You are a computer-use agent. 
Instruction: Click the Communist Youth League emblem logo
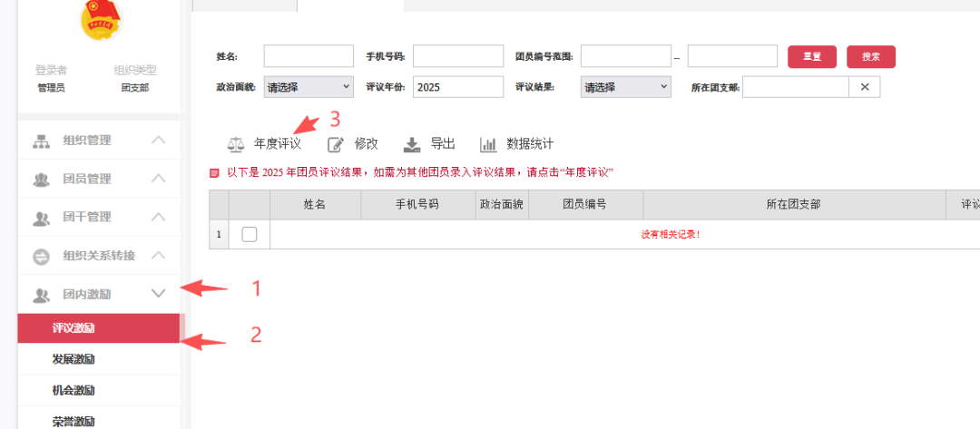point(100,20)
